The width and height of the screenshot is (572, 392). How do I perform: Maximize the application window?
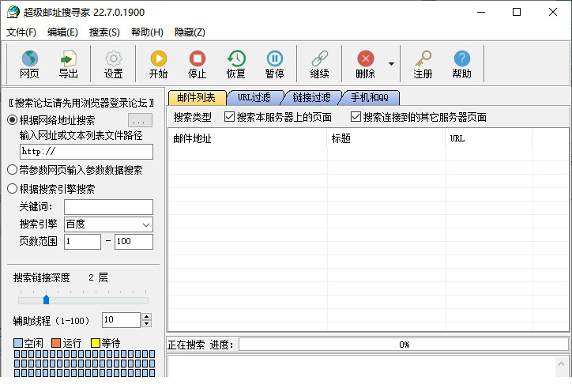[517, 12]
